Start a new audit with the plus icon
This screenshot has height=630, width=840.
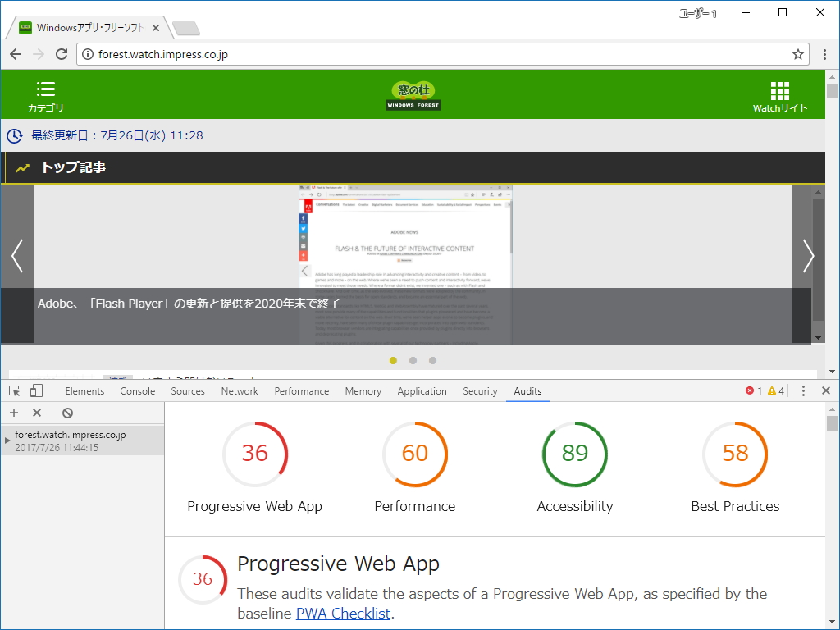(13, 413)
